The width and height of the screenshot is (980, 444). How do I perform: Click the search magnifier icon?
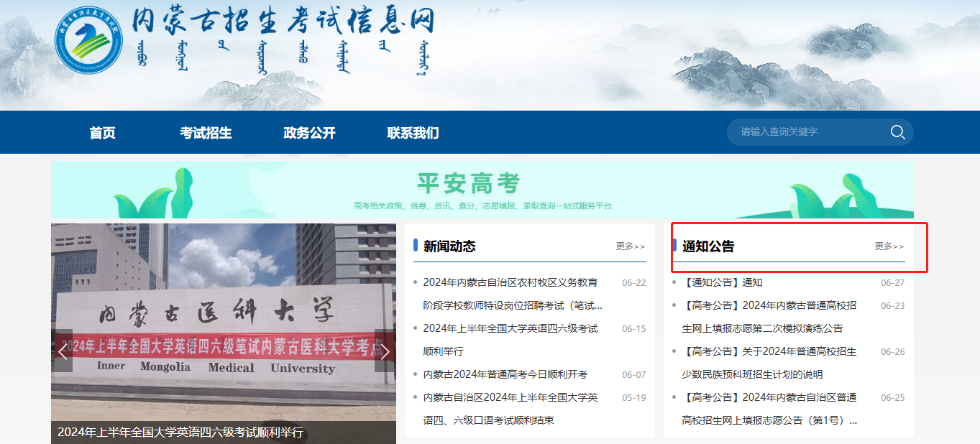897,132
